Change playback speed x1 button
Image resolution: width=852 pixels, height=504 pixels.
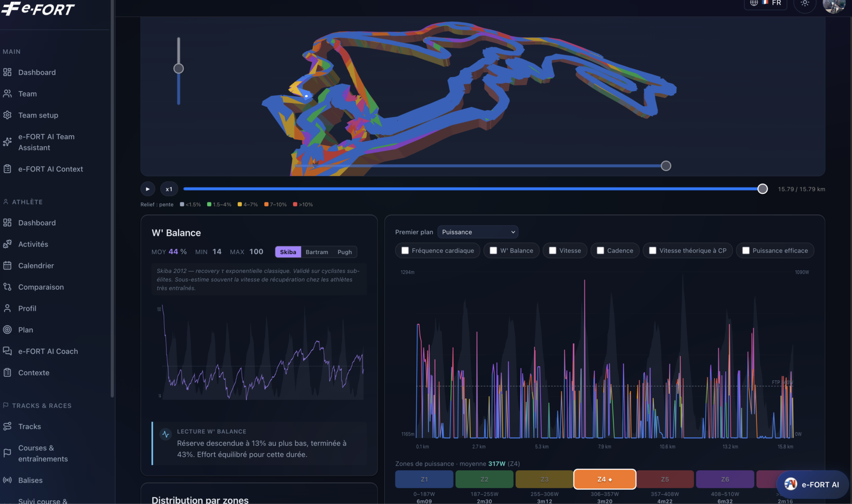169,189
